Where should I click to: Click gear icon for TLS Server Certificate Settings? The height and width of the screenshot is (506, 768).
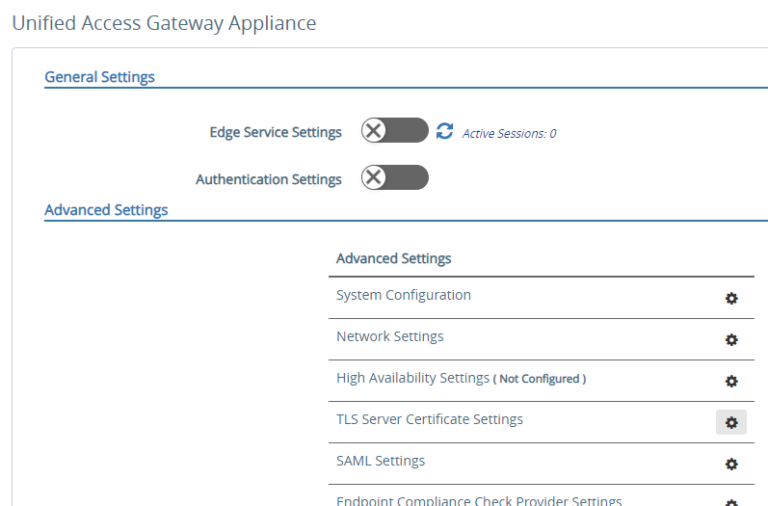pos(731,423)
